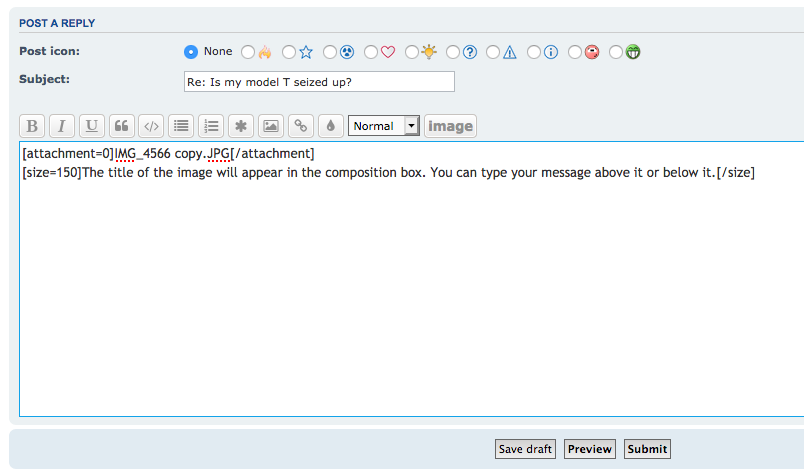804x473 pixels.
Task: Click into the Subject text field
Action: pos(318,82)
